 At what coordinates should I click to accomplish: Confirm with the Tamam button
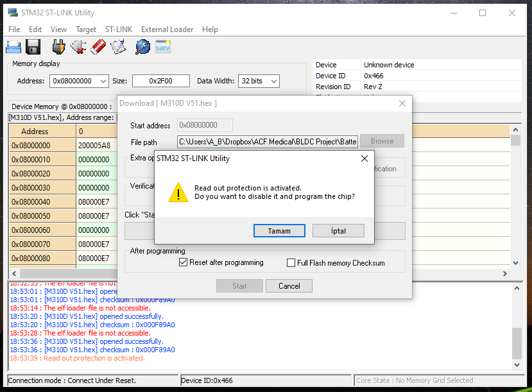tap(279, 230)
